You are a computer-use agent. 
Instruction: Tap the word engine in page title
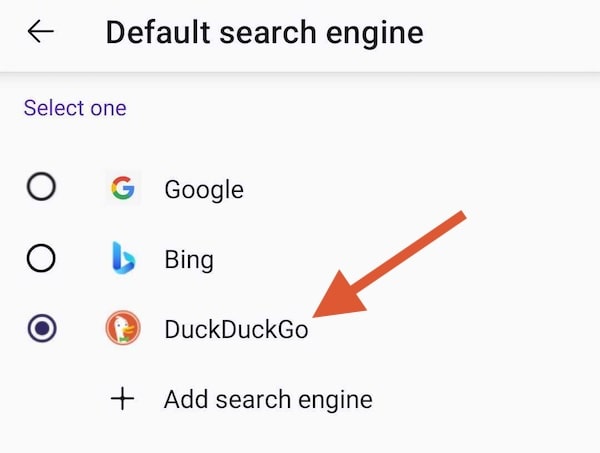pos(375,34)
